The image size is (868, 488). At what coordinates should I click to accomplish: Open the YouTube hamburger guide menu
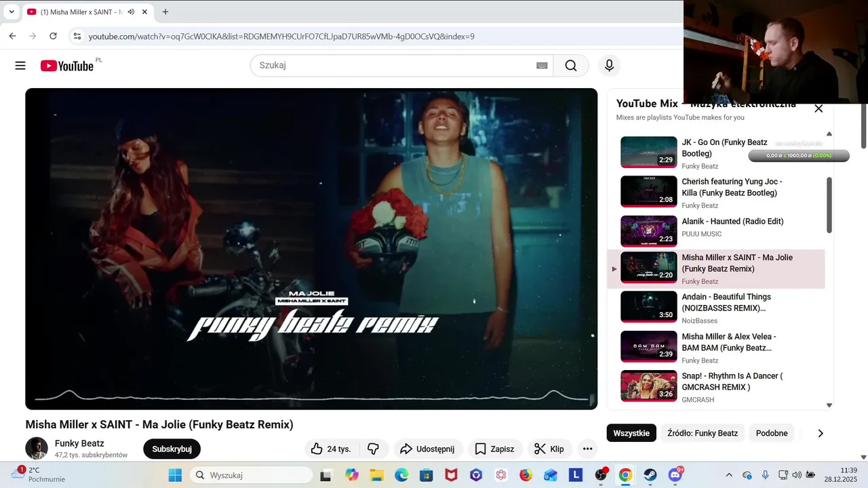coord(20,66)
